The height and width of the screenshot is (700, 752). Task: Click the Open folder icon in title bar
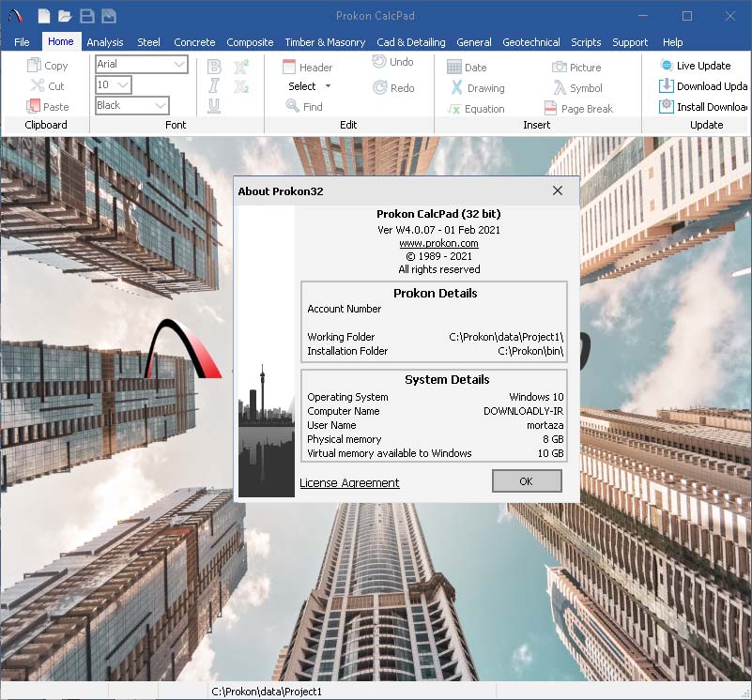tap(65, 16)
